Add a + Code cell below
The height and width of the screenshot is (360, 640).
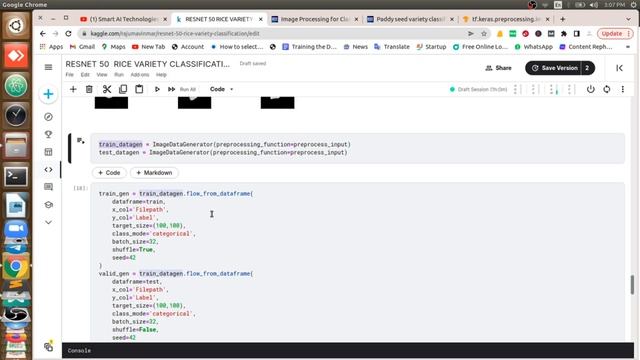tap(109, 173)
